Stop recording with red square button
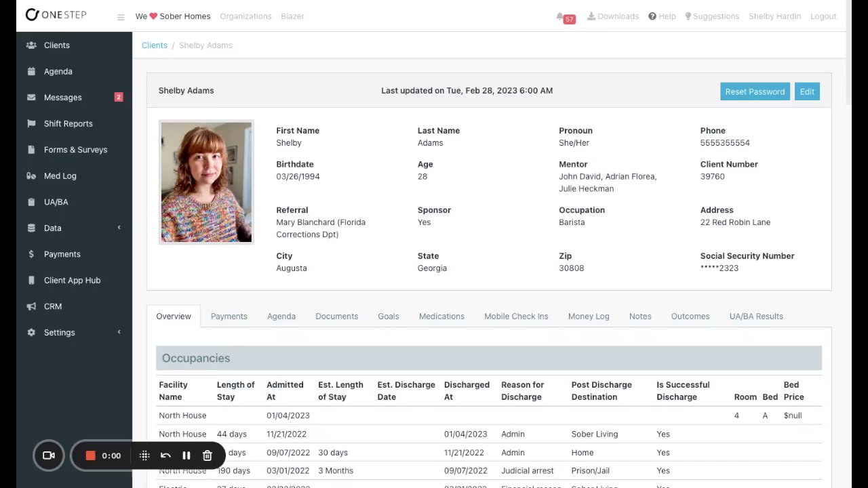868x488 pixels. 90,455
